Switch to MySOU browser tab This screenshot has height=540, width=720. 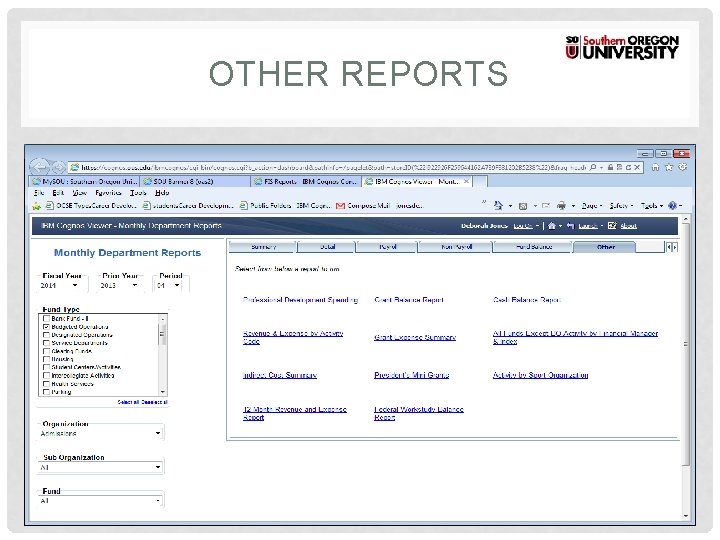click(84, 181)
